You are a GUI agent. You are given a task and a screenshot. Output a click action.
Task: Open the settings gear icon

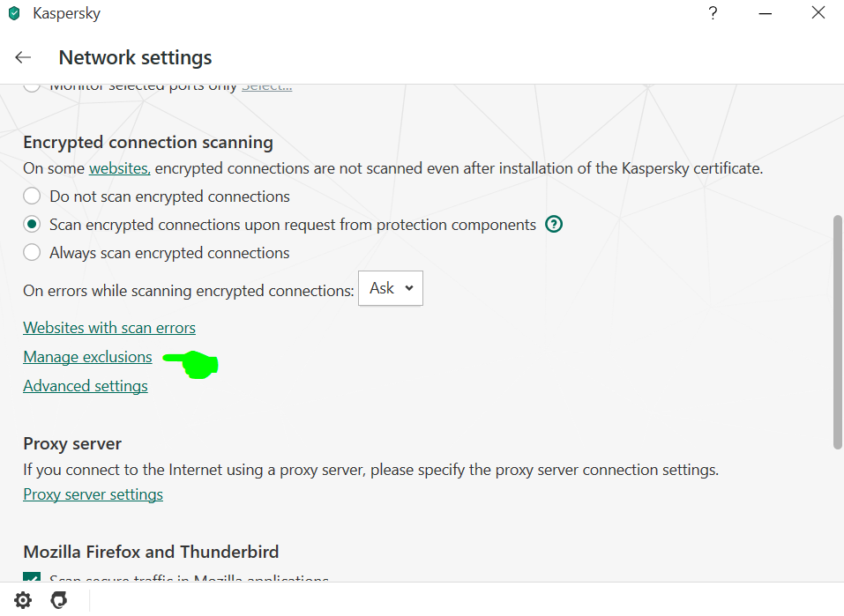point(23,600)
